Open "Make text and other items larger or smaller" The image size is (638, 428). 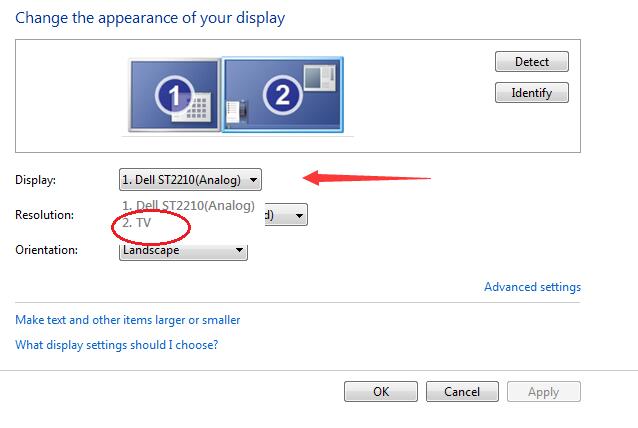tap(128, 320)
